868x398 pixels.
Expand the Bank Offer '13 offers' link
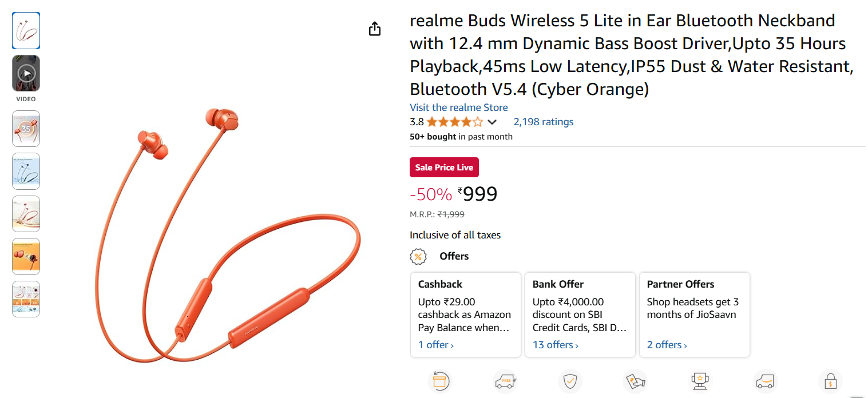[555, 345]
